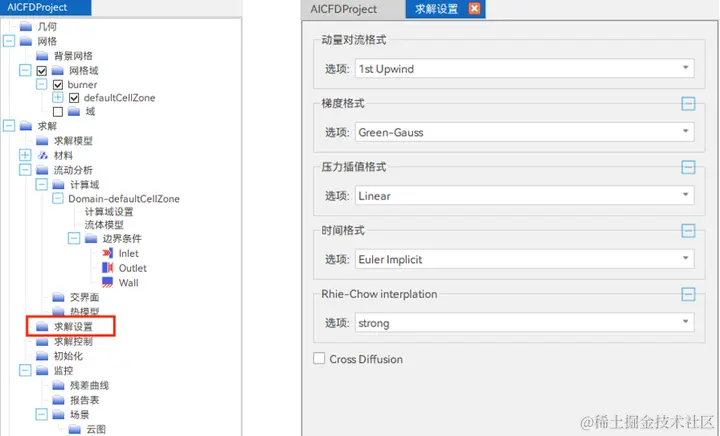Click the 材料 materials icon
Image resolution: width=720 pixels, height=436 pixels.
point(43,155)
